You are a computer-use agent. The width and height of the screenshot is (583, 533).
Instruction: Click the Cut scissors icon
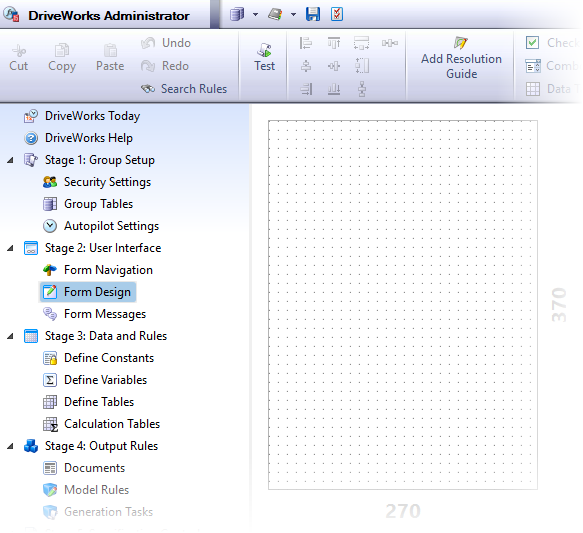(19, 51)
